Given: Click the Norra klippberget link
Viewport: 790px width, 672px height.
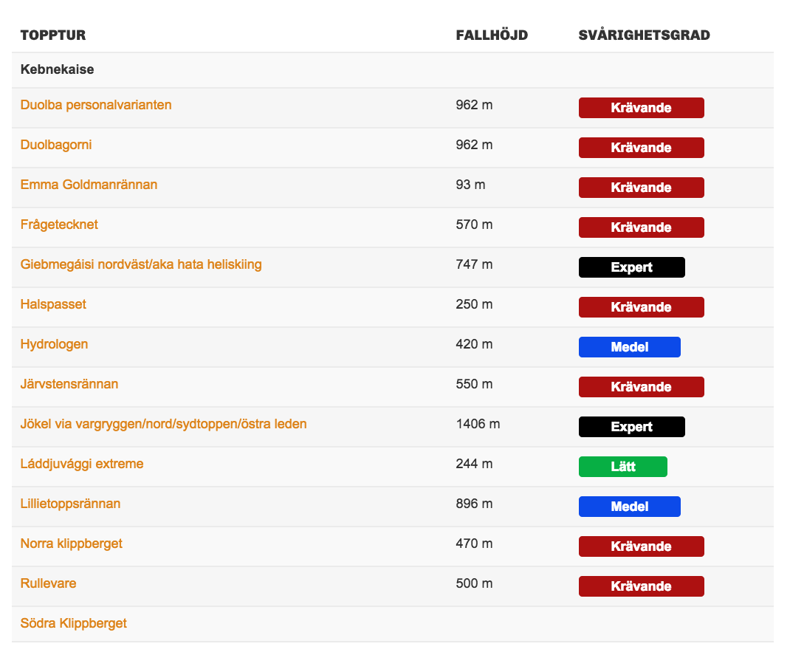Looking at the screenshot, I should [71, 544].
